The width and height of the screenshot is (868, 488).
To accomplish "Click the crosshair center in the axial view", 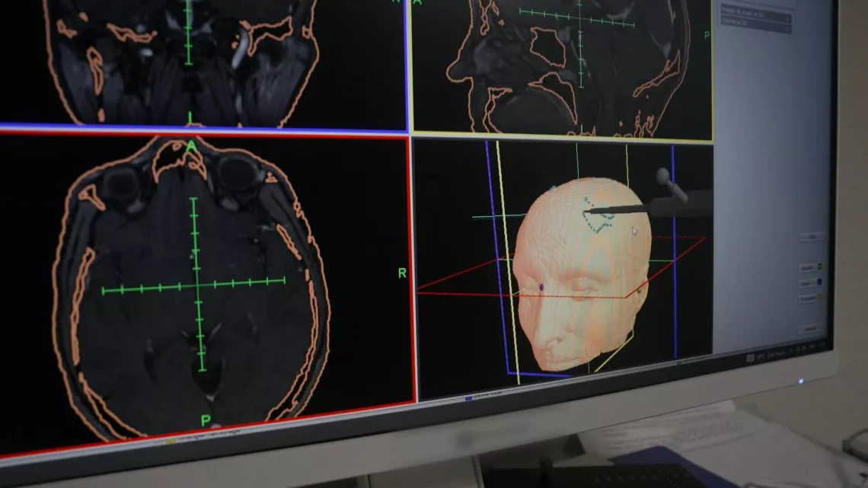I will [x=197, y=285].
